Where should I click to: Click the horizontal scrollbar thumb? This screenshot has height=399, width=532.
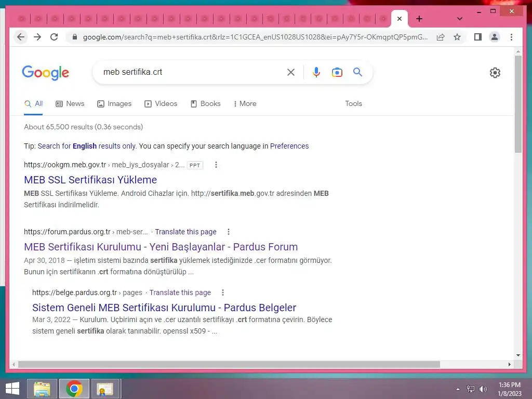click(x=229, y=364)
